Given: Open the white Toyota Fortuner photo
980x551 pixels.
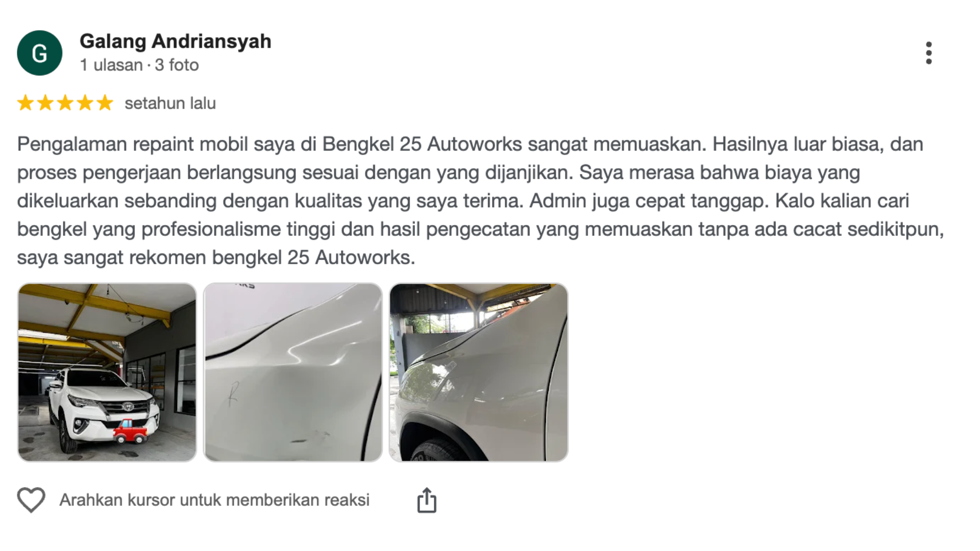Looking at the screenshot, I should pos(107,372).
